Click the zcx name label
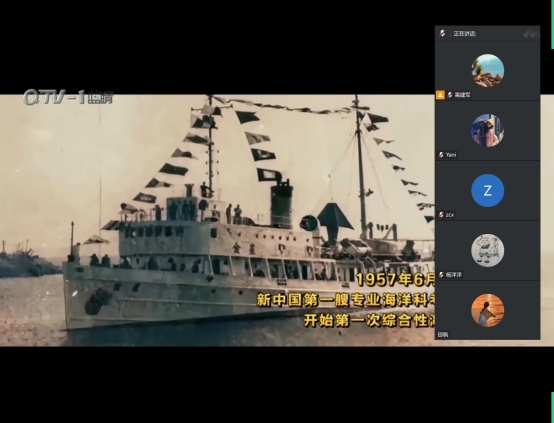The height and width of the screenshot is (423, 554). pos(450,215)
